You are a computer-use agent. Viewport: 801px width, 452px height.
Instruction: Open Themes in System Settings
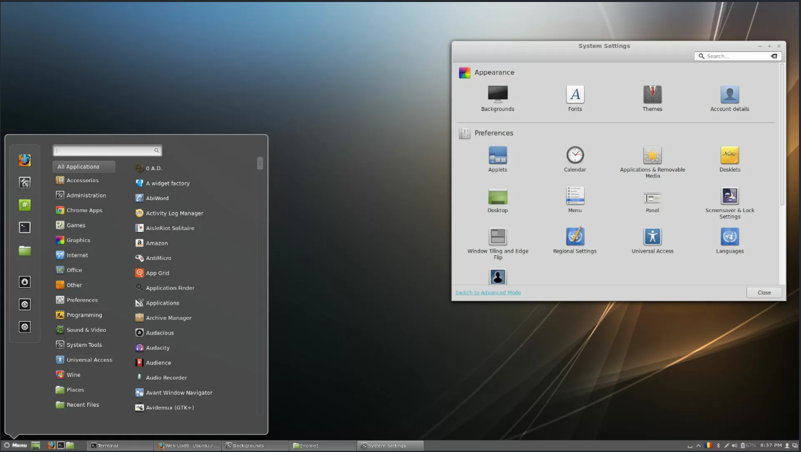(652, 95)
